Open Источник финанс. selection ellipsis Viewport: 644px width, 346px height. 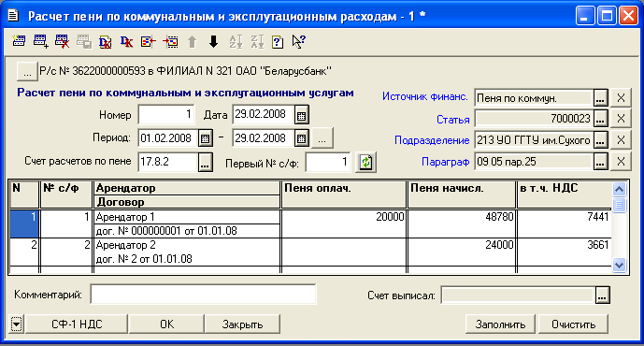tap(600, 98)
